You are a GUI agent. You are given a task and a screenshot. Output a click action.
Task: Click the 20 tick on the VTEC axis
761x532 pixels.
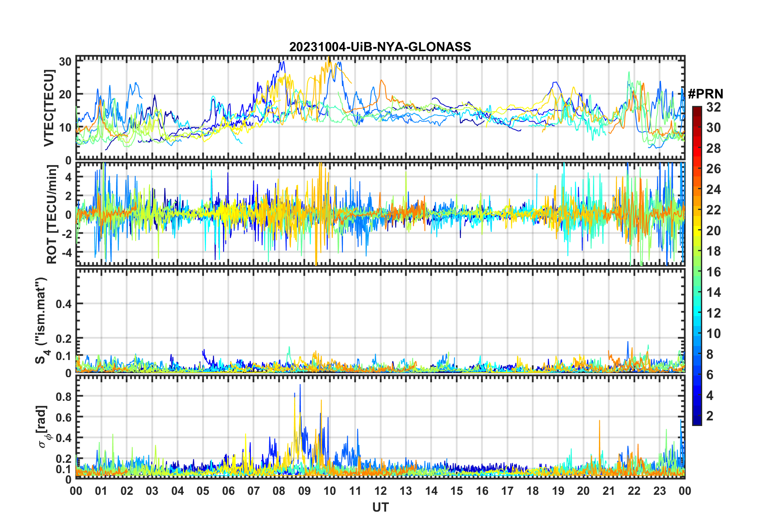[x=66, y=94]
